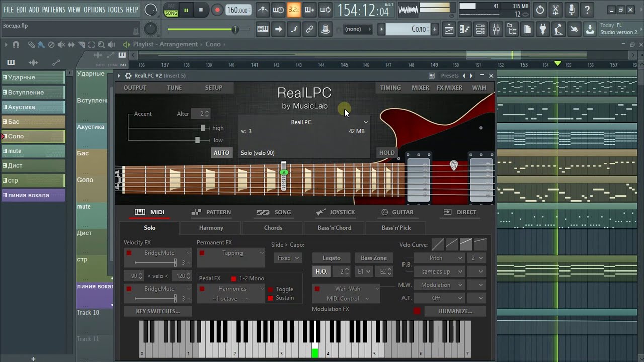Open the RealLPC detached grid icon

[x=431, y=76]
